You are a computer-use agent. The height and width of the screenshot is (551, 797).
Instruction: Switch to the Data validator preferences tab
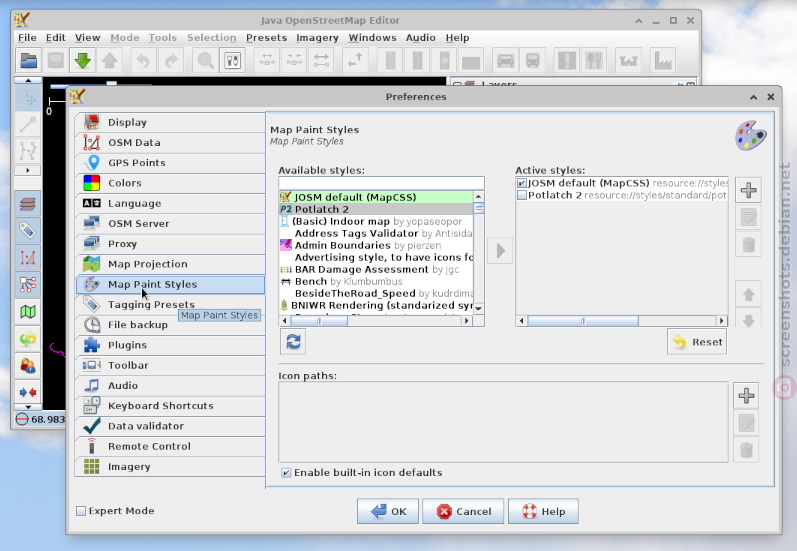170,426
